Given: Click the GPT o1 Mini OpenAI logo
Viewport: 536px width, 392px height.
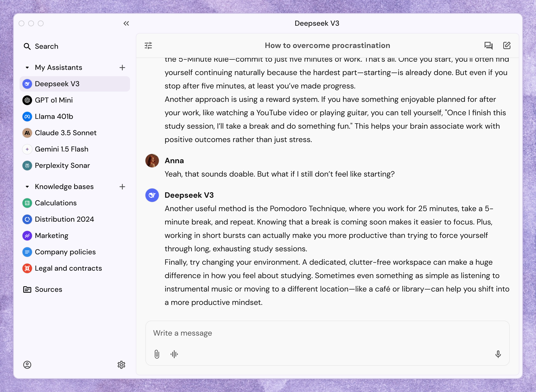Looking at the screenshot, I should coord(27,100).
